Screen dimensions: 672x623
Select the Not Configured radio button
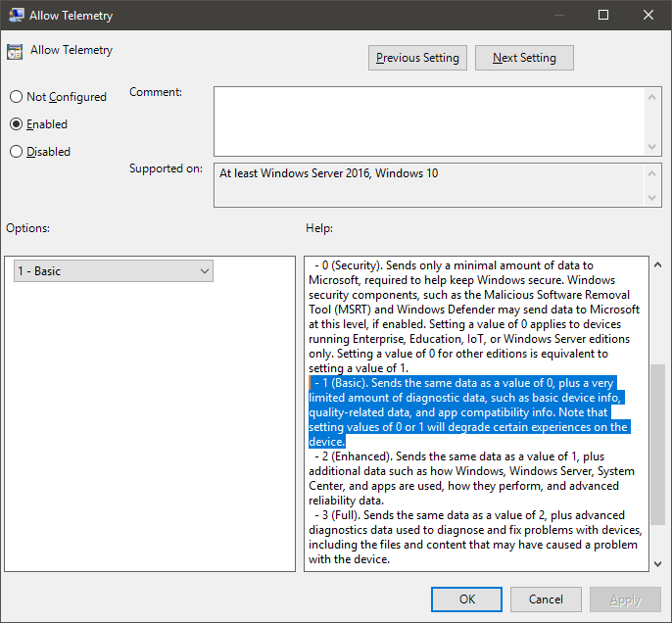[x=16, y=97]
